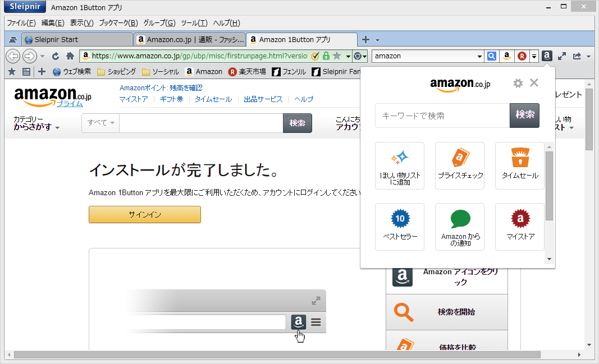599x364 pixels.
Task: Click the Amazon 1Button toolbar icon
Action: (546, 56)
